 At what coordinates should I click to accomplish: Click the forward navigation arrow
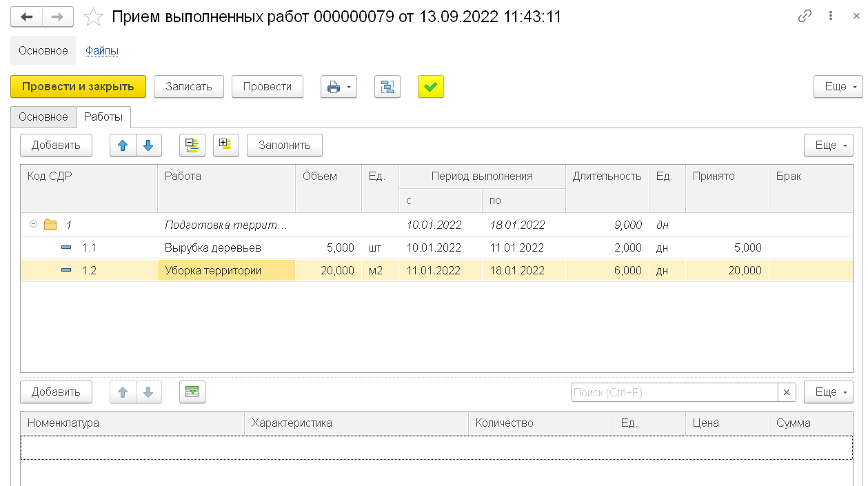[x=59, y=17]
